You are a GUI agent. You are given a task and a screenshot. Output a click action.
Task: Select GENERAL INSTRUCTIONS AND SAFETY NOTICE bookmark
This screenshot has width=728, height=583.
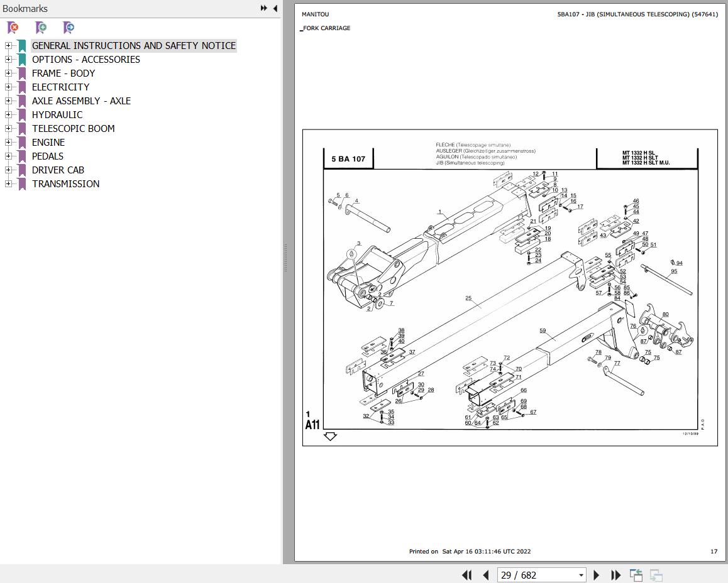134,45
